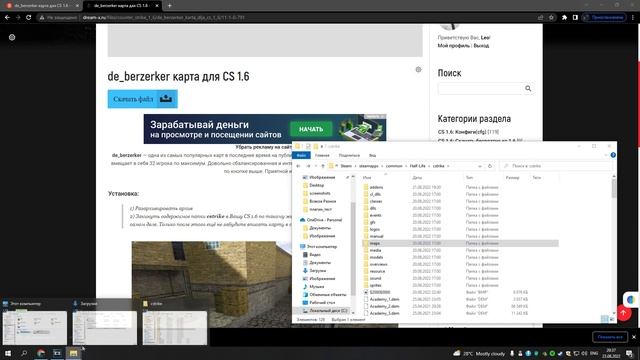640x360 pixels.
Task: Switch Explorer to details view icon
Action: (604, 319)
